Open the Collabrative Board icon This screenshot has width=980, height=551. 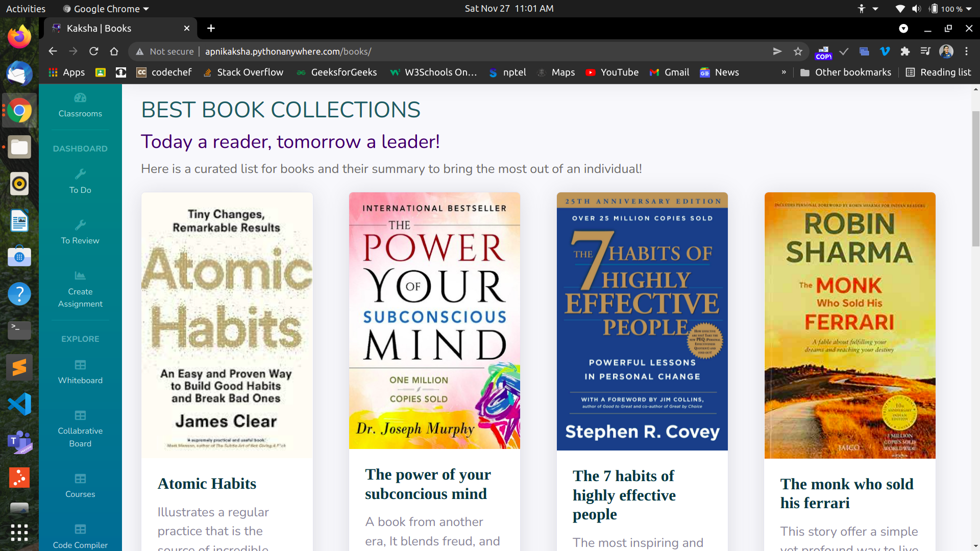click(80, 415)
